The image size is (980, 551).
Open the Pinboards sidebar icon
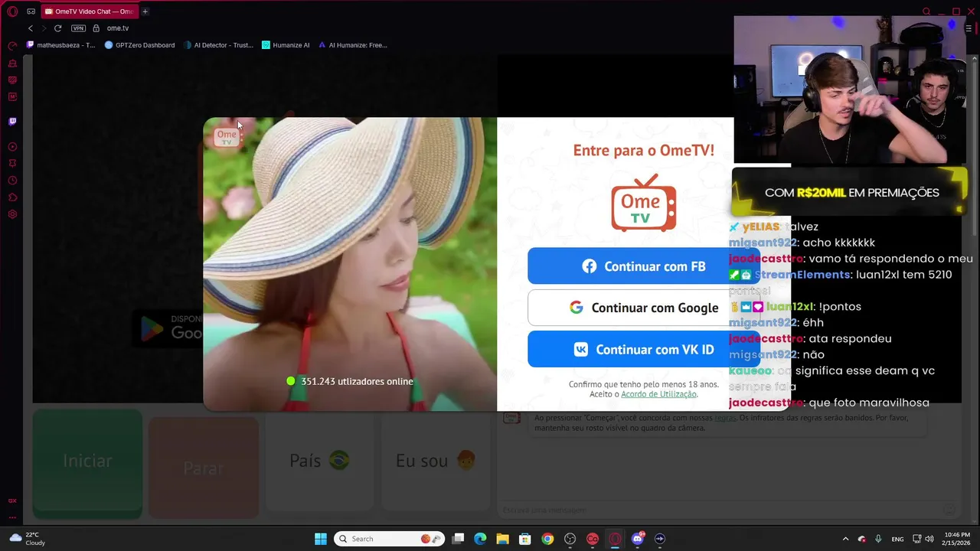[12, 164]
